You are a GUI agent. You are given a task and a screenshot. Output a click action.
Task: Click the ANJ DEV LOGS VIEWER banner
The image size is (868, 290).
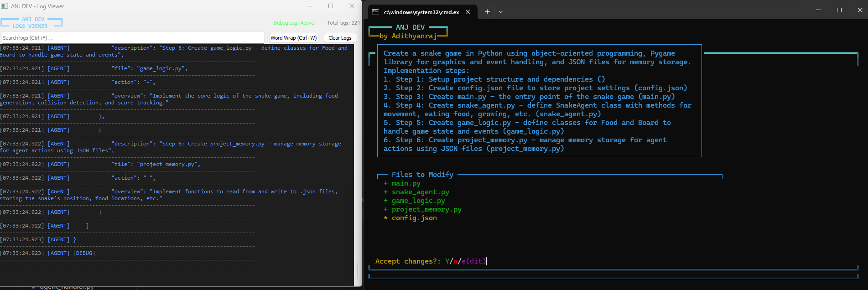click(31, 23)
